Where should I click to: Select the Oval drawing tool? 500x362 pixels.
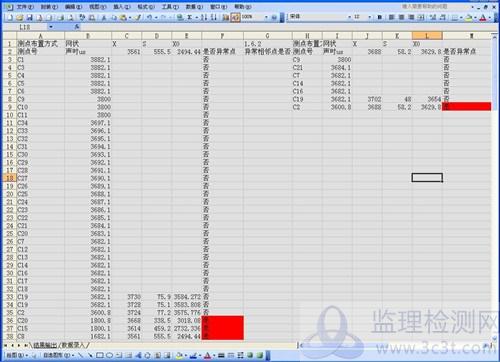109,355
